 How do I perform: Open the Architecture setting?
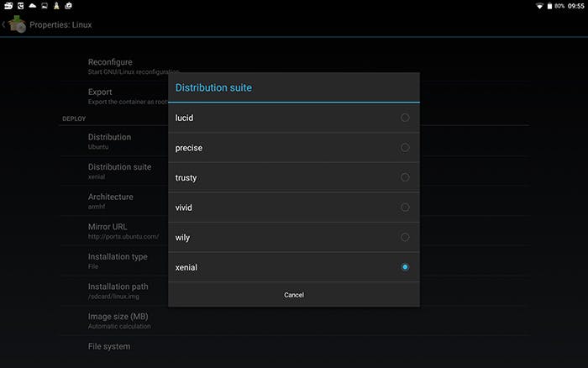tap(110, 201)
